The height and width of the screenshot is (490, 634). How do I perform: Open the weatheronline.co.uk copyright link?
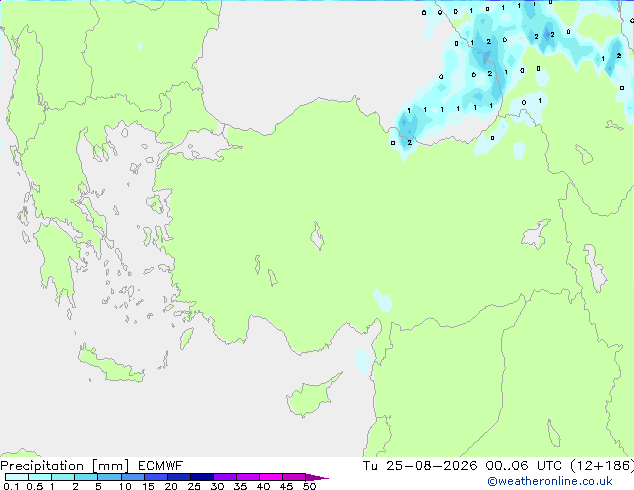pyautogui.click(x=550, y=481)
